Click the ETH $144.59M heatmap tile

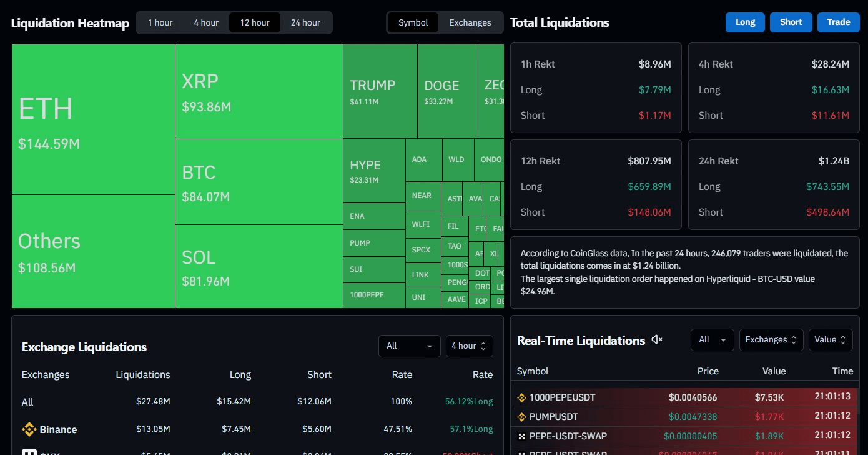tap(93, 119)
